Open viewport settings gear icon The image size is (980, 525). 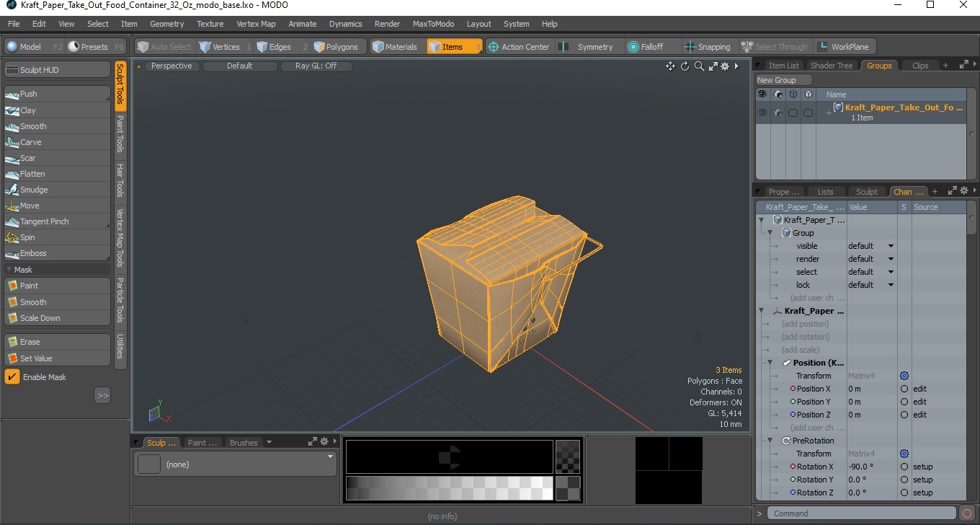tap(725, 66)
